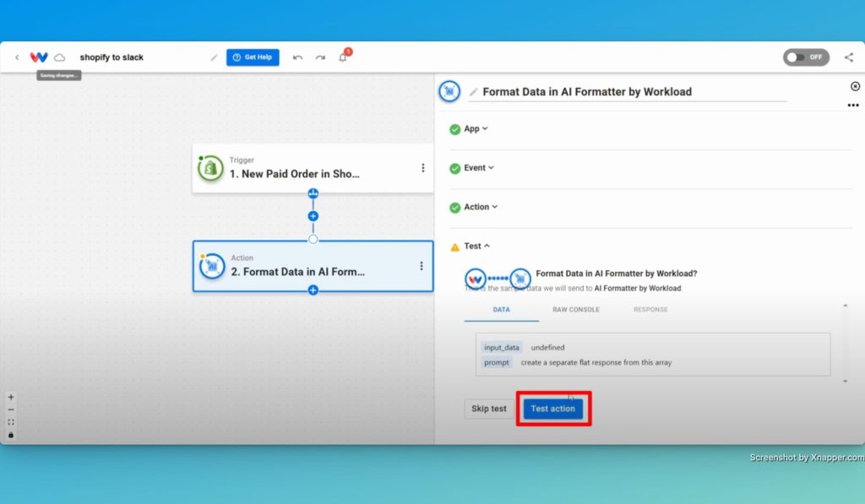This screenshot has width=865, height=504.
Task: Click the workflow name shopify to slack
Action: point(112,57)
